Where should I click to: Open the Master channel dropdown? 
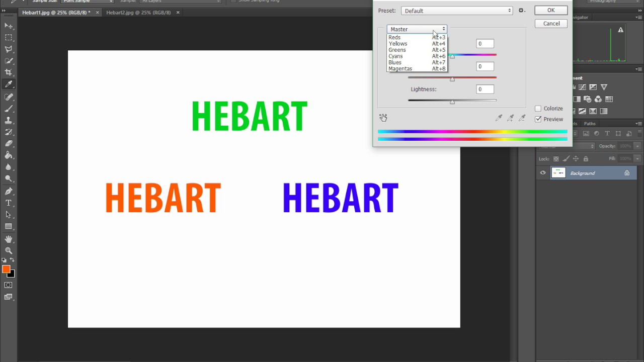(417, 29)
